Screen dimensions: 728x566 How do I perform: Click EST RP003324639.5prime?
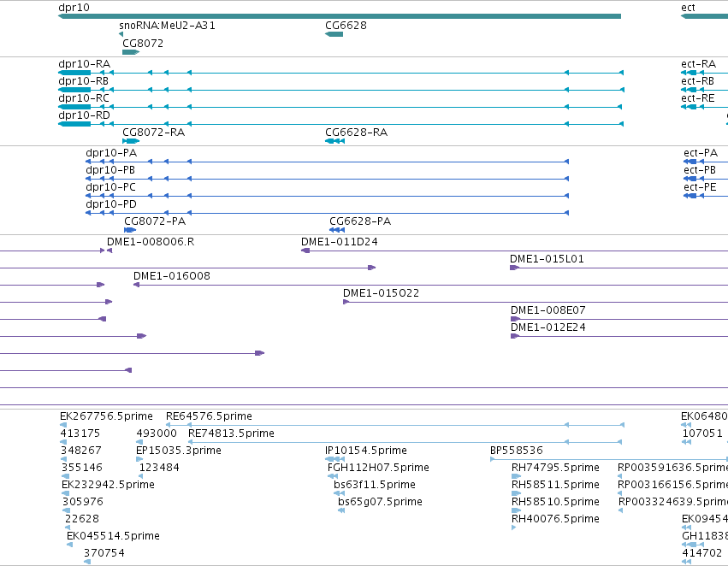[621, 510]
